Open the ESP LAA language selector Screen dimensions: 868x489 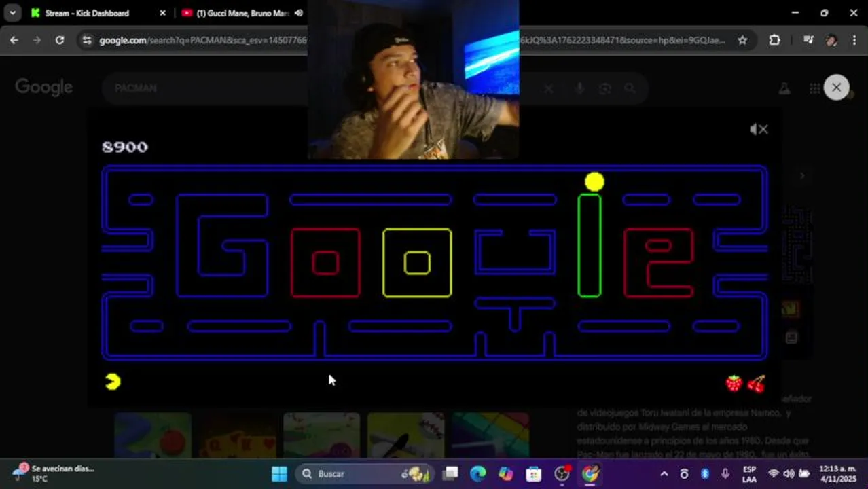point(749,473)
